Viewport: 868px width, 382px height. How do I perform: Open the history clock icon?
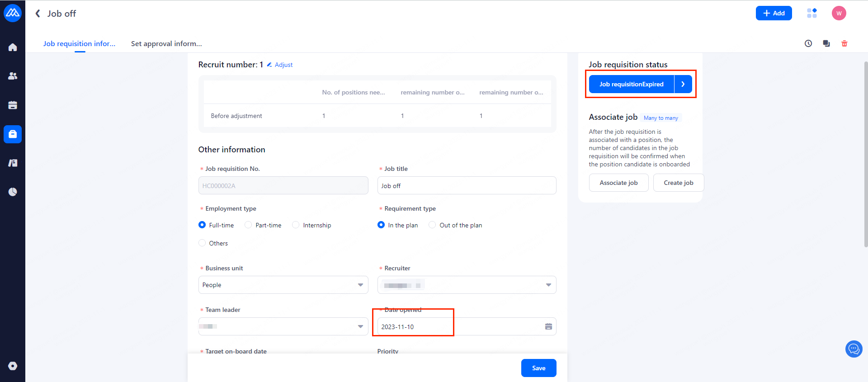[808, 43]
